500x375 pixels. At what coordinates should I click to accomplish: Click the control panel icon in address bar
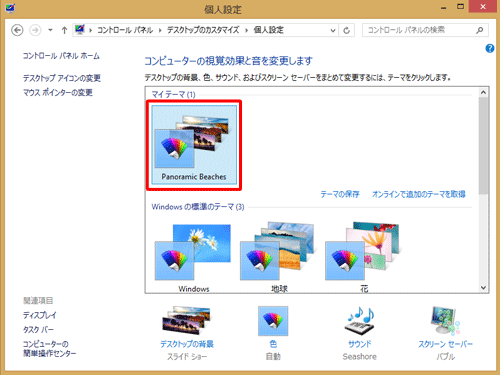click(x=80, y=30)
